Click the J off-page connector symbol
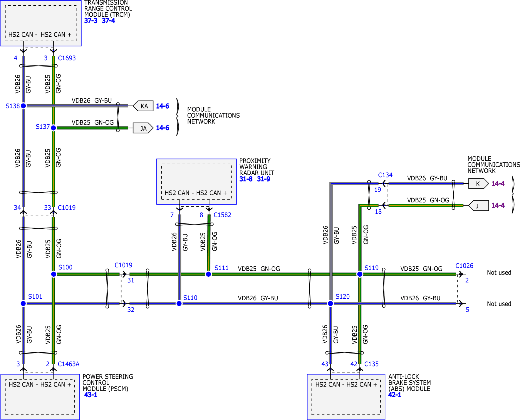The height and width of the screenshot is (420, 520). point(478,206)
